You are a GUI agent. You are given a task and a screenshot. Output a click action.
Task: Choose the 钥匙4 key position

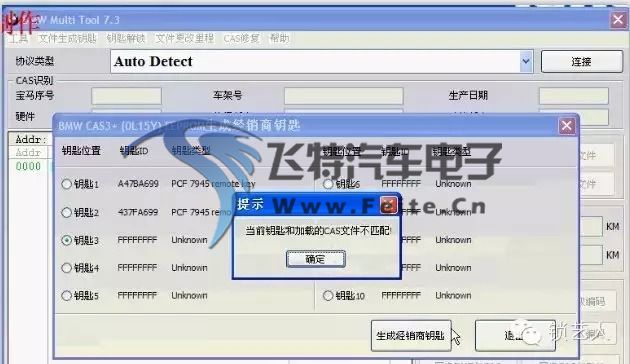tap(66, 268)
